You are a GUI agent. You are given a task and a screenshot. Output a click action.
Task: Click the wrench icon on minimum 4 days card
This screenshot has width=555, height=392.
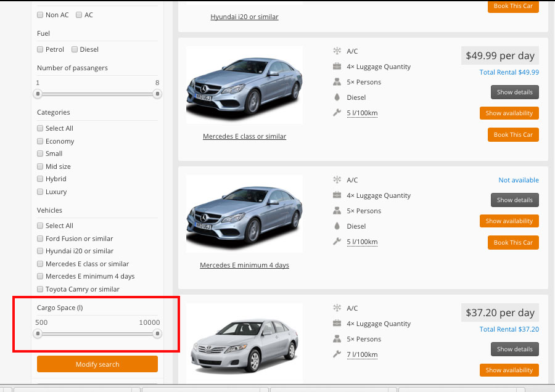(x=337, y=241)
